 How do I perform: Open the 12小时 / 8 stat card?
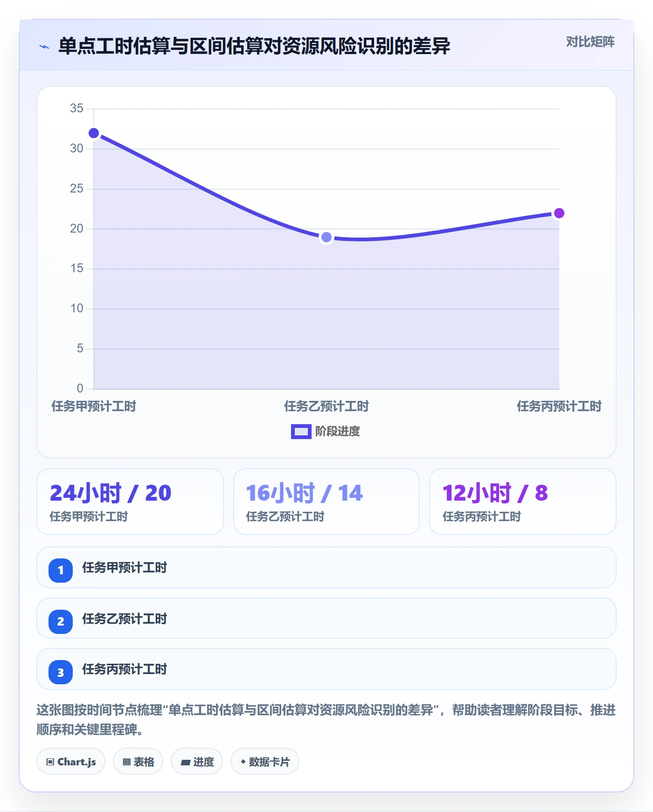tap(523, 502)
